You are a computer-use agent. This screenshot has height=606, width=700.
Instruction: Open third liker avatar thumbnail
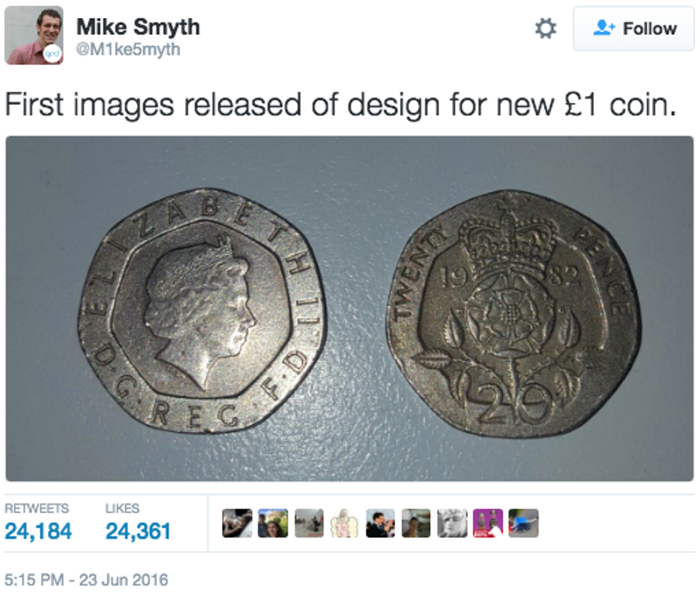[x=309, y=523]
